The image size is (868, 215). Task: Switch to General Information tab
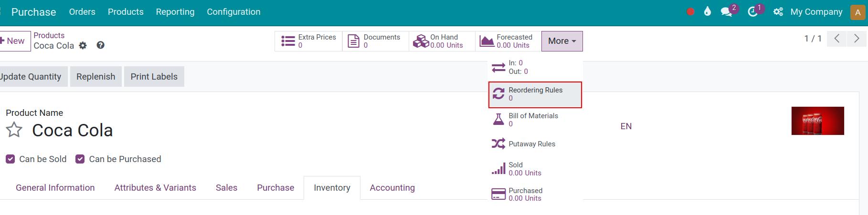(55, 188)
